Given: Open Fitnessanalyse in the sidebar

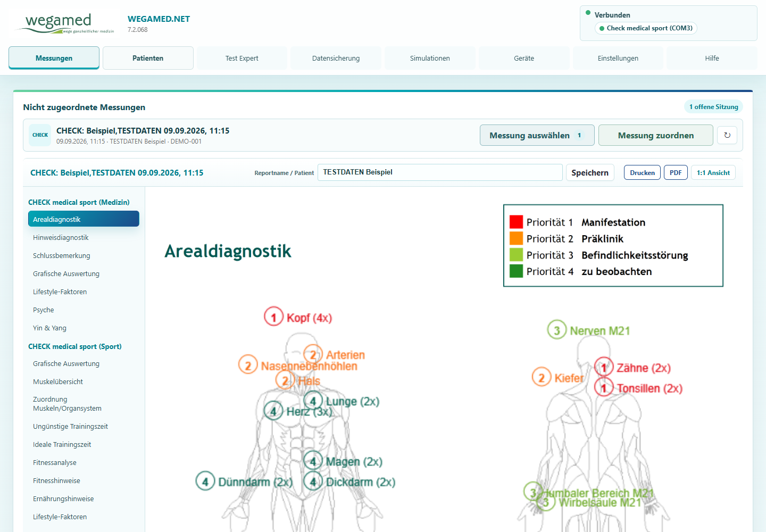Looking at the screenshot, I should [84, 462].
